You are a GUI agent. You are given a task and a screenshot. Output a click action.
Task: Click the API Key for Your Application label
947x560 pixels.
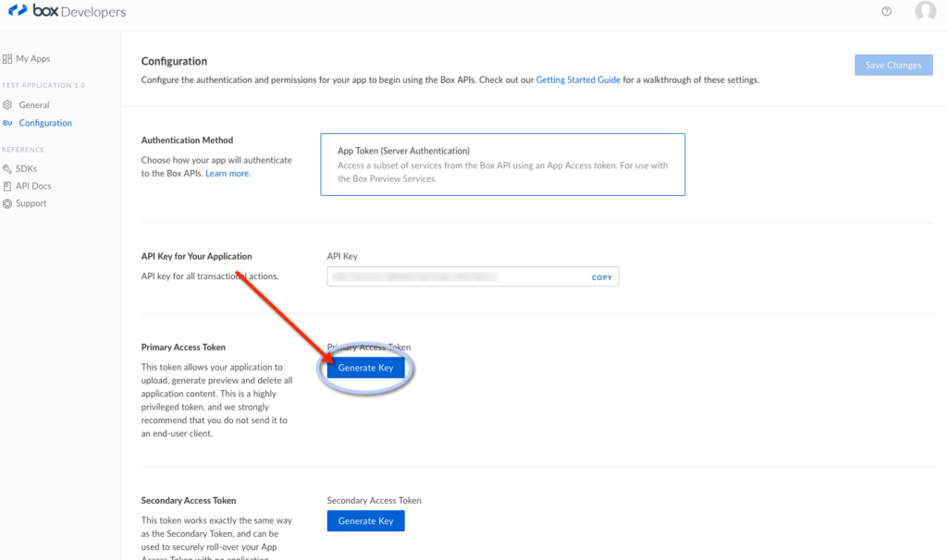196,257
